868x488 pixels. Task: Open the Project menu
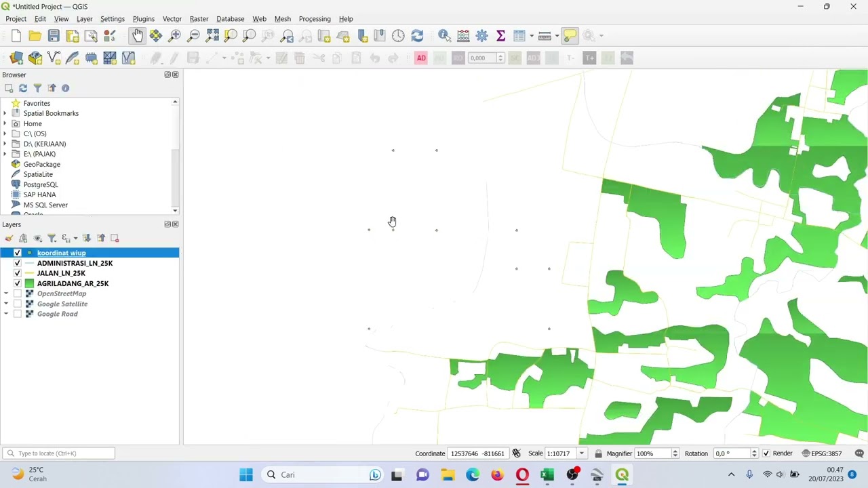16,19
